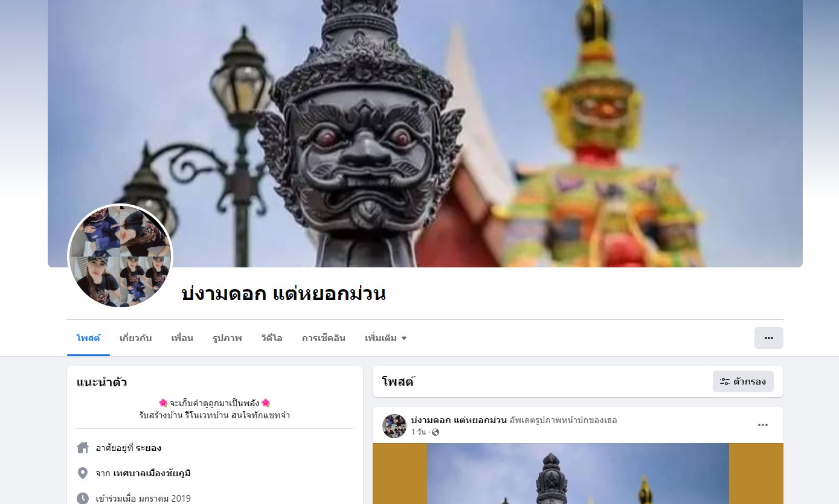Open the ตัวกรอง filters button
Image resolution: width=839 pixels, height=504 pixels.
pyautogui.click(x=743, y=381)
